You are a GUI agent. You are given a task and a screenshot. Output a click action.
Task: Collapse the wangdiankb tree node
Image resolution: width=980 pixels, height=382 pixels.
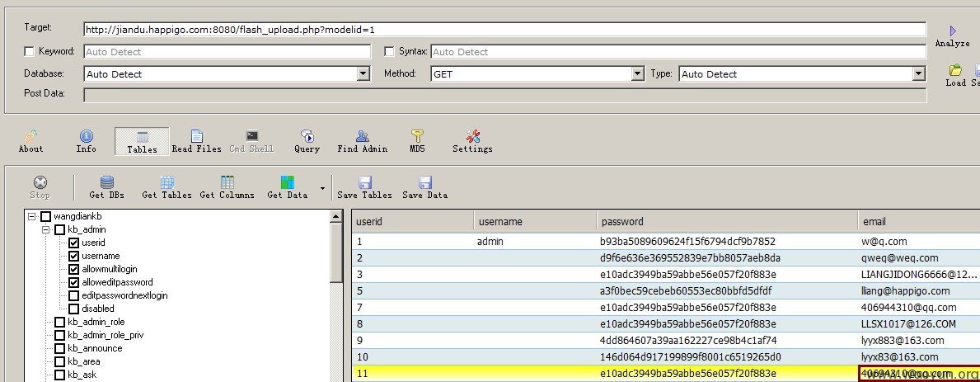(x=32, y=216)
